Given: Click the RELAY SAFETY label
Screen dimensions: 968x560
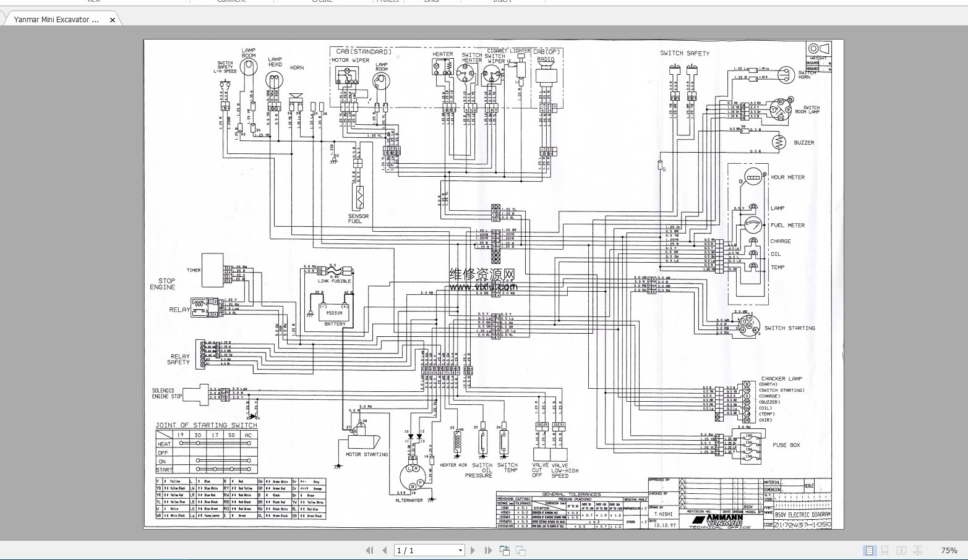Looking at the screenshot, I should pos(179,359).
